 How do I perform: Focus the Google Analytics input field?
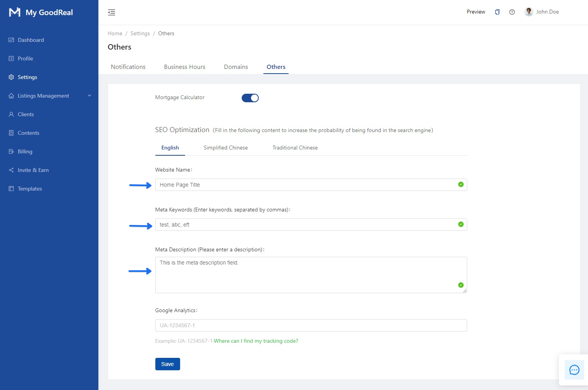click(x=311, y=325)
